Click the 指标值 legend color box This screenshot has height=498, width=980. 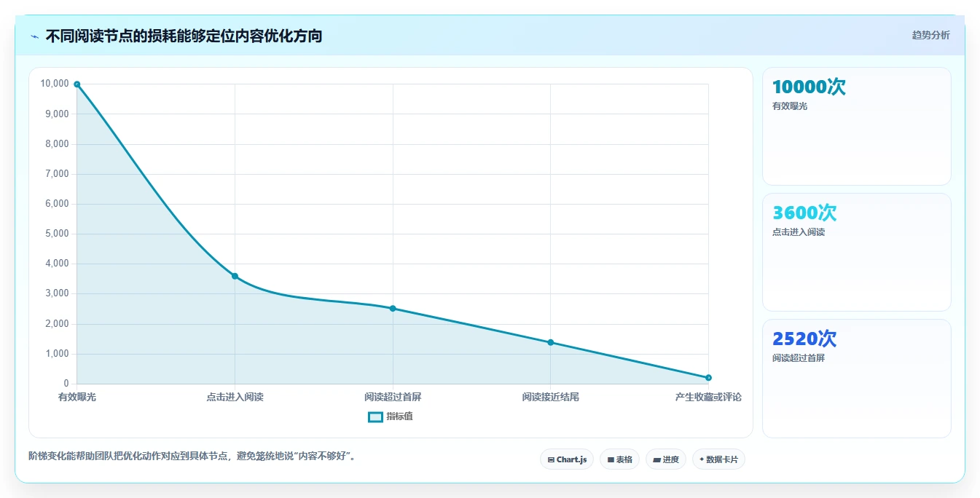[x=375, y=417]
